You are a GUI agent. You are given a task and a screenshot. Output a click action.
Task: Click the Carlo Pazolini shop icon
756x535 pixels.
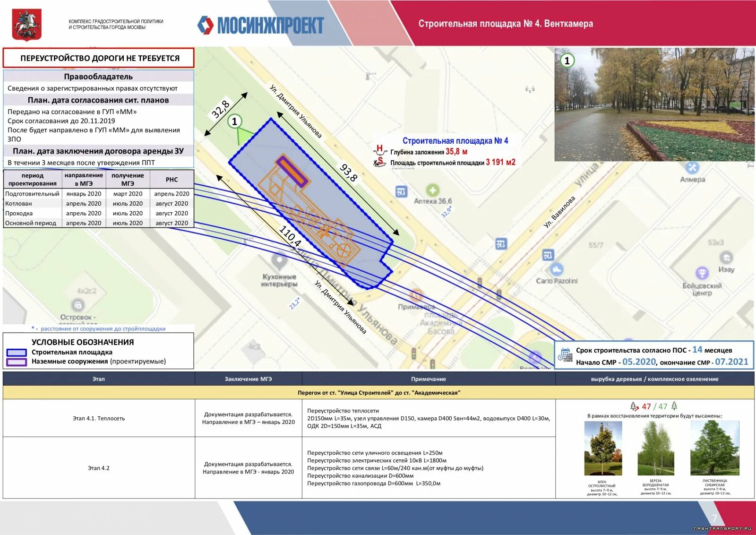tap(557, 270)
